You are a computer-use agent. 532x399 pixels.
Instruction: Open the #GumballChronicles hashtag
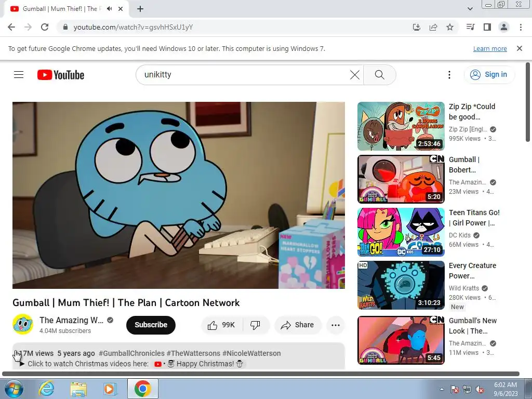[x=131, y=353]
